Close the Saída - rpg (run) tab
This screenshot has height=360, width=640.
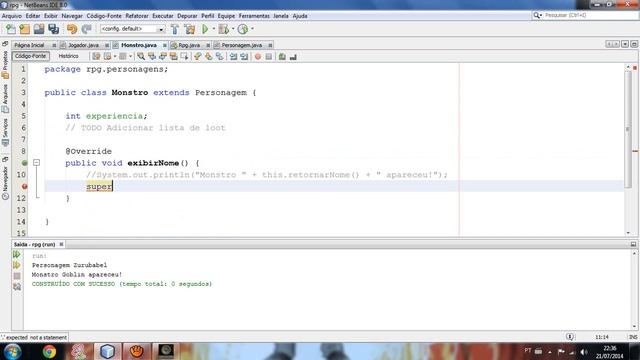tap(62, 244)
